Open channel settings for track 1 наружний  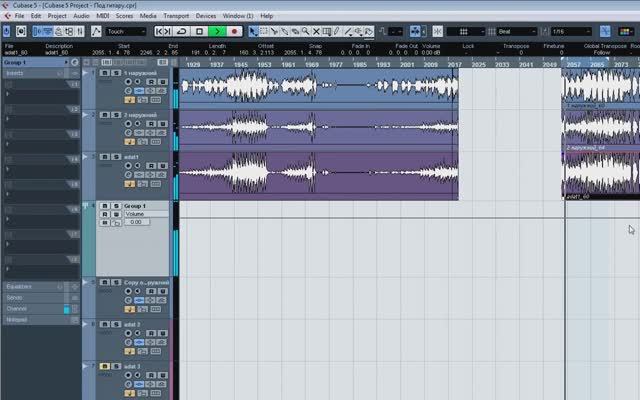(128, 91)
